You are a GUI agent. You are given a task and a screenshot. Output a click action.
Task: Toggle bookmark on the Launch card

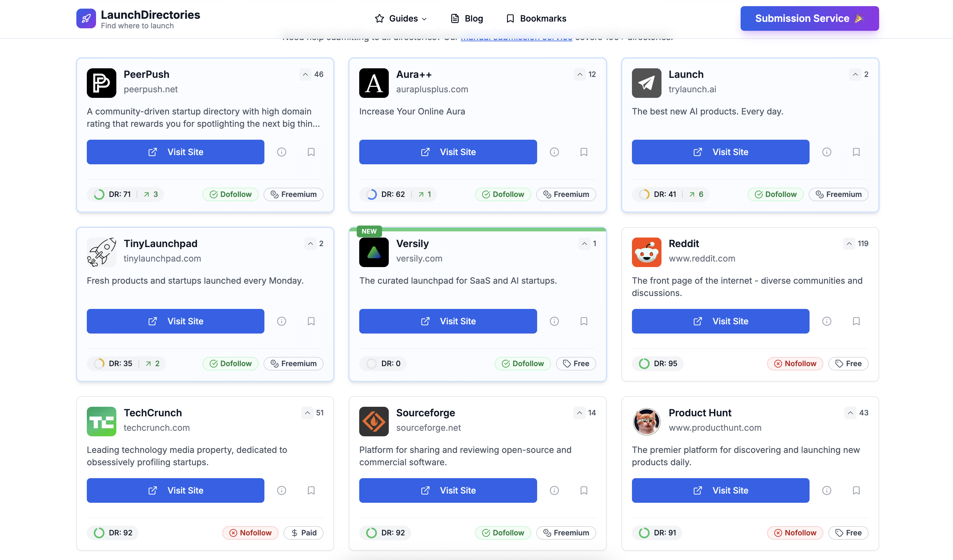pos(856,152)
